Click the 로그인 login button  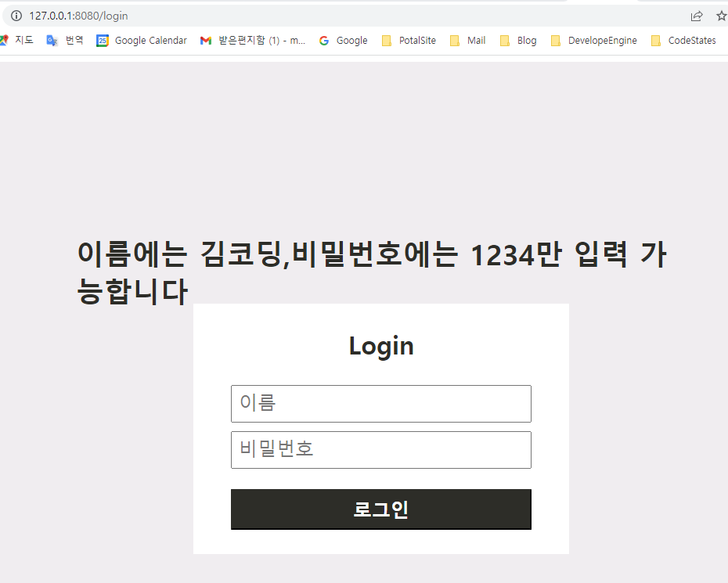point(381,509)
